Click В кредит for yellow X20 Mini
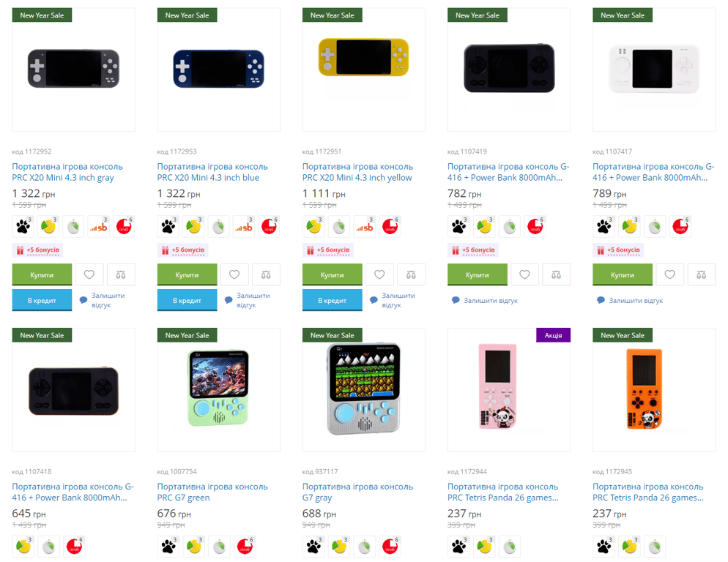728x562 pixels. coord(332,300)
